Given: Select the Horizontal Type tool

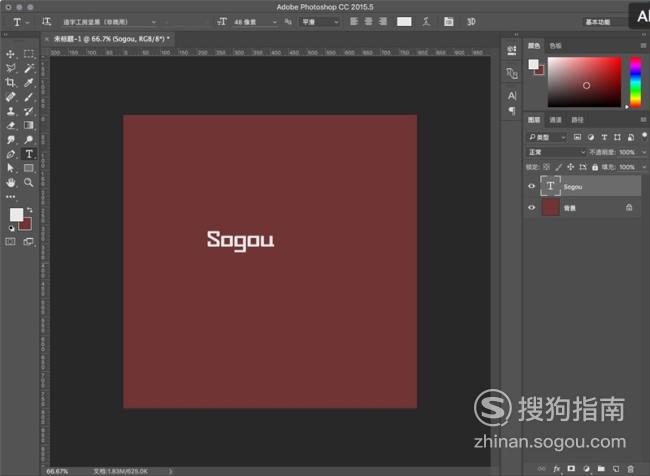Looking at the screenshot, I should (x=29, y=154).
